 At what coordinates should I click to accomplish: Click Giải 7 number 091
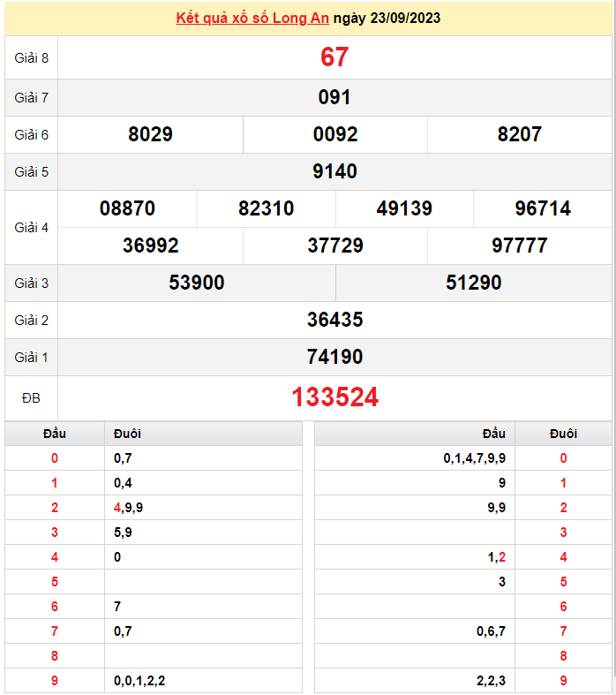coord(334,97)
